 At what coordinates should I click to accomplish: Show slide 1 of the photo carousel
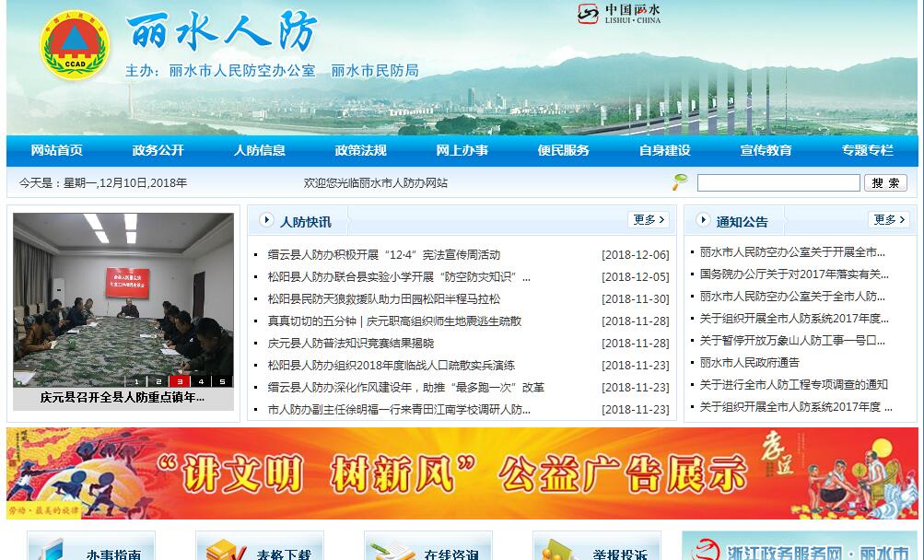point(136,381)
